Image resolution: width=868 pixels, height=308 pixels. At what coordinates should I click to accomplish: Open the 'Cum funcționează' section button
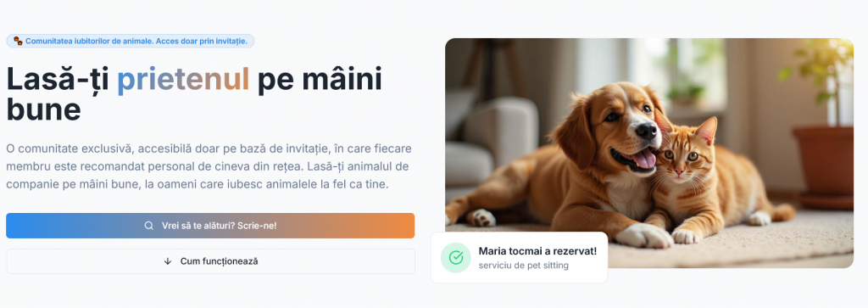(210, 261)
